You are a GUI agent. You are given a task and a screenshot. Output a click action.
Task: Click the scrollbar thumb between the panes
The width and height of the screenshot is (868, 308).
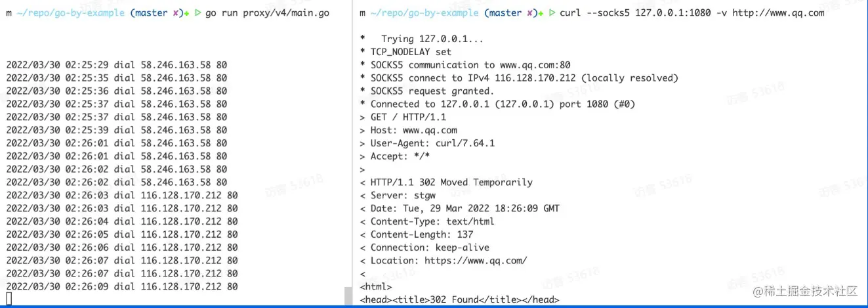tap(348, 296)
